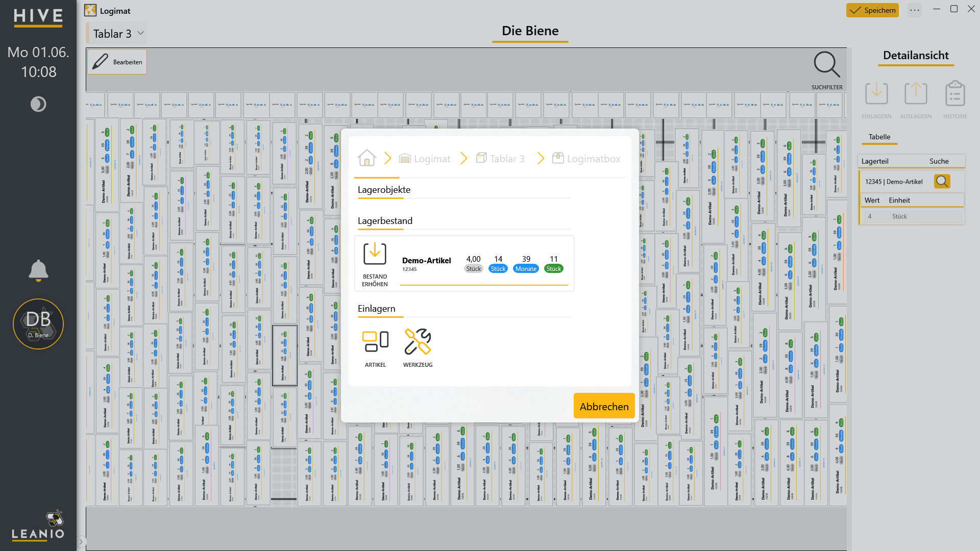Image resolution: width=980 pixels, height=551 pixels.
Task: Open the Suchfilter magnifier
Action: [x=826, y=65]
